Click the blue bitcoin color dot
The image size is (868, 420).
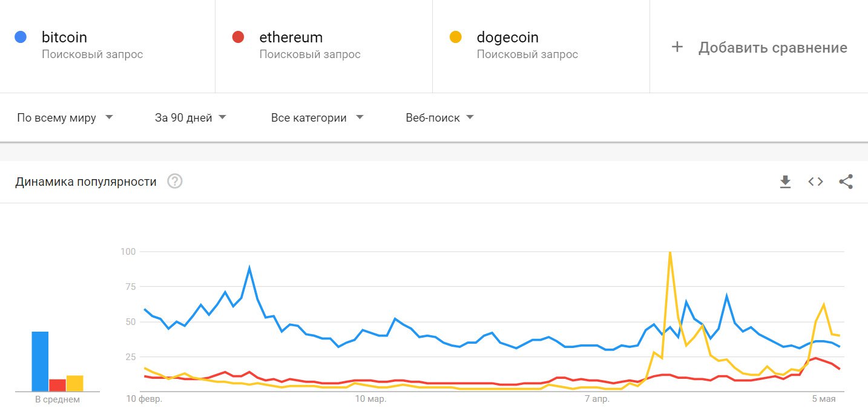(21, 38)
